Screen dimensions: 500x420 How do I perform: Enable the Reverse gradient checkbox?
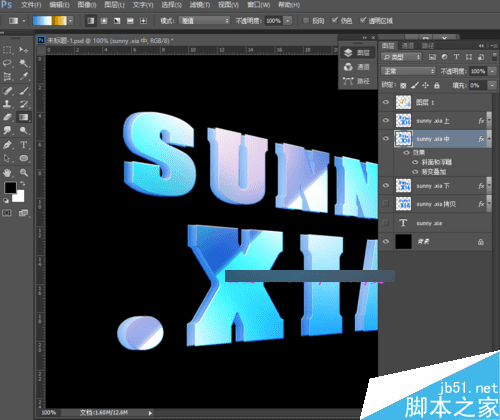(305, 21)
